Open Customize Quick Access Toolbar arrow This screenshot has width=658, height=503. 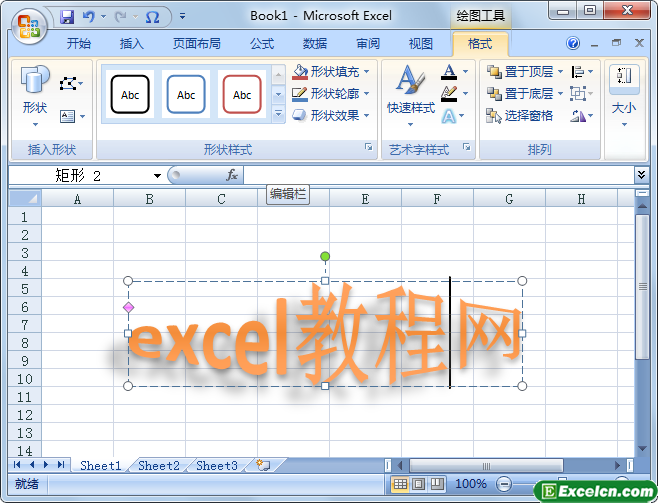pyautogui.click(x=182, y=17)
